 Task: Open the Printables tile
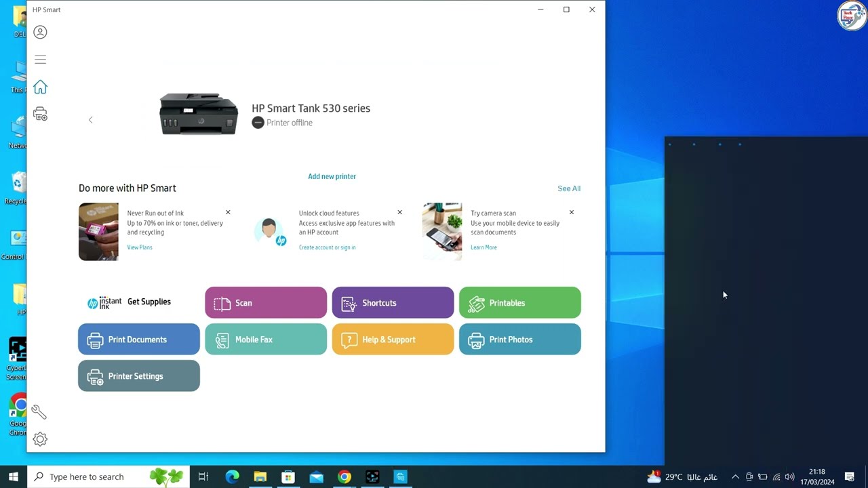pos(520,302)
